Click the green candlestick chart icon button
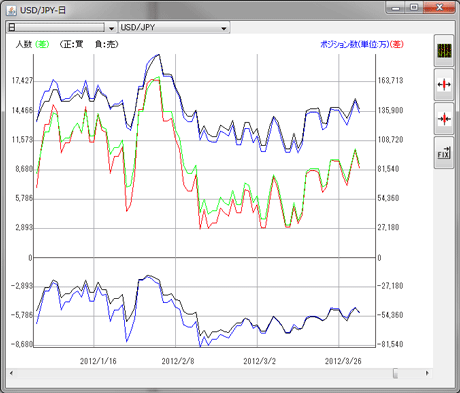 (444, 51)
